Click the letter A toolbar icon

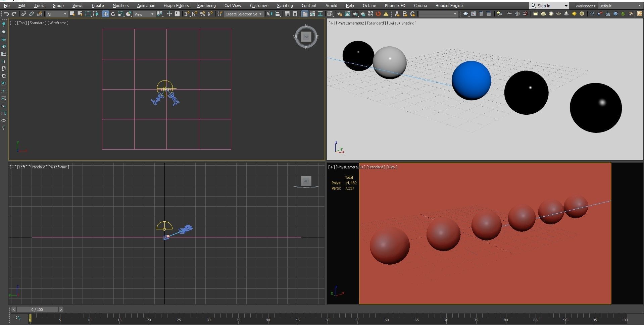click(x=397, y=14)
